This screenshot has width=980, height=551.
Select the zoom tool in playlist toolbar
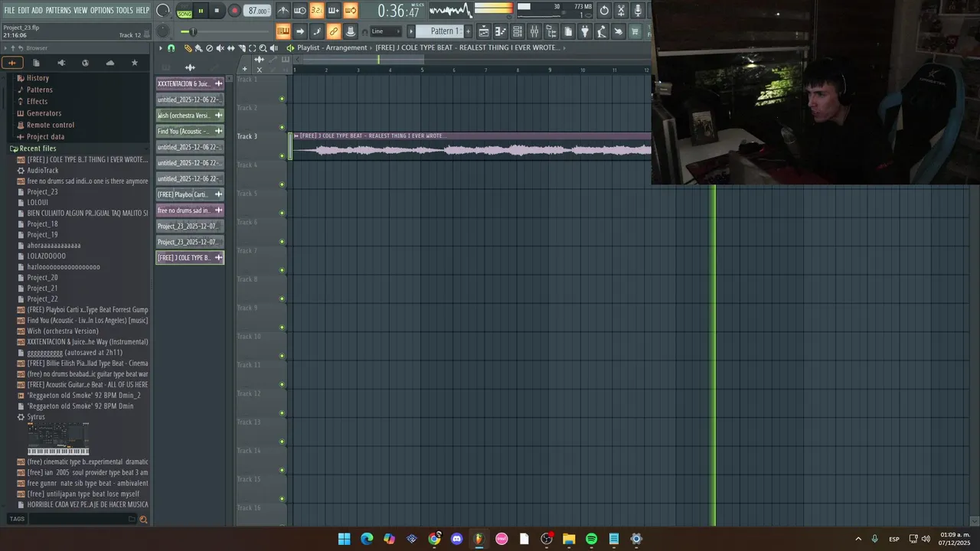coord(263,47)
